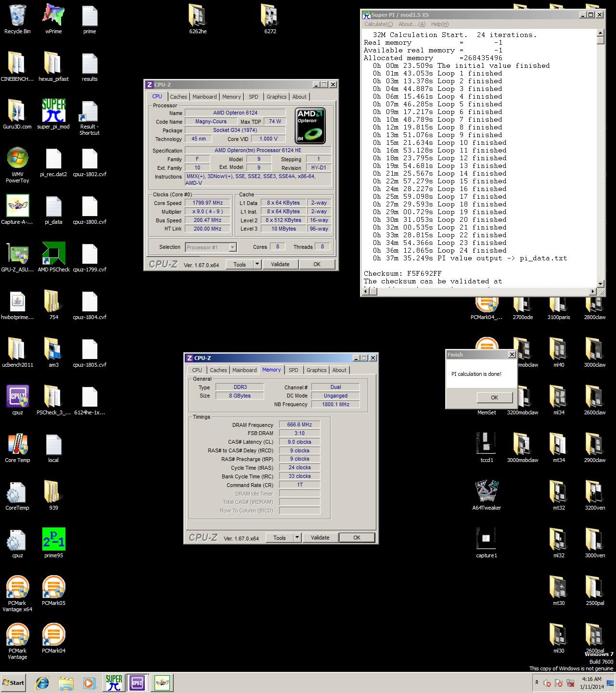Open the About menu in Super PI
The width and height of the screenshot is (616, 693).
(412, 24)
